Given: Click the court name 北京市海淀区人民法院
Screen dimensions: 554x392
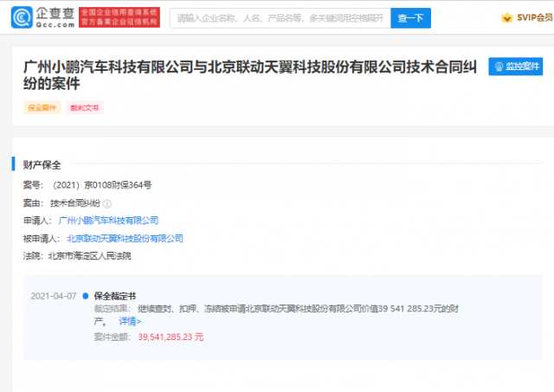Looking at the screenshot, I should [89, 256].
